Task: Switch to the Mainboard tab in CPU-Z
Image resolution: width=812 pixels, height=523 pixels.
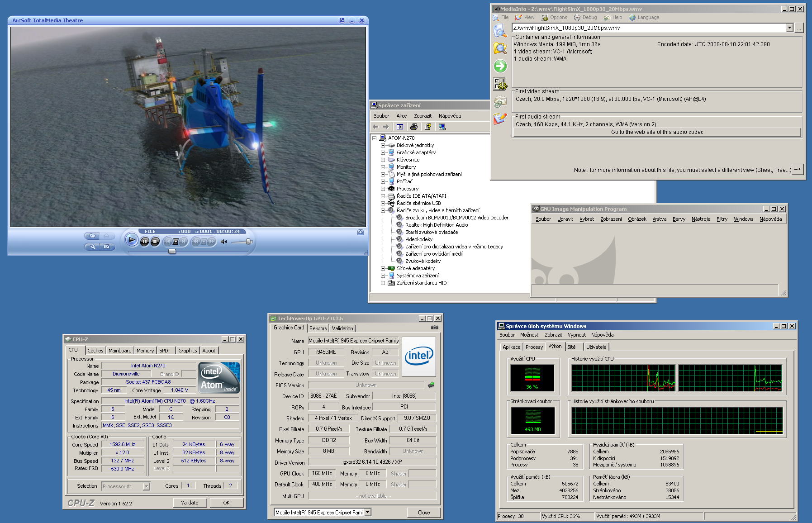Action: tap(120, 351)
